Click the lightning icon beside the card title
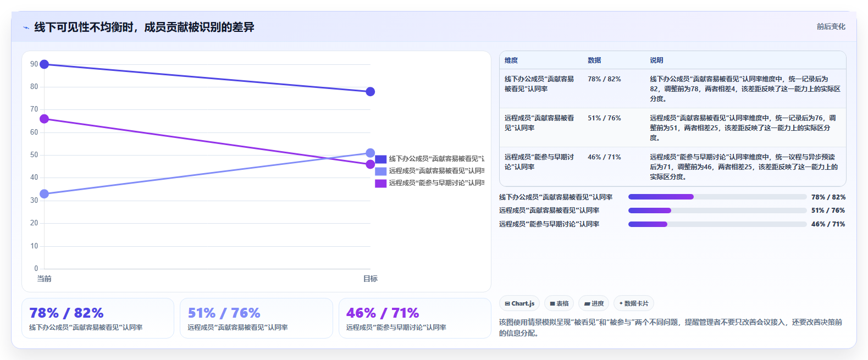Viewport: 868px width, 360px height. [26, 27]
